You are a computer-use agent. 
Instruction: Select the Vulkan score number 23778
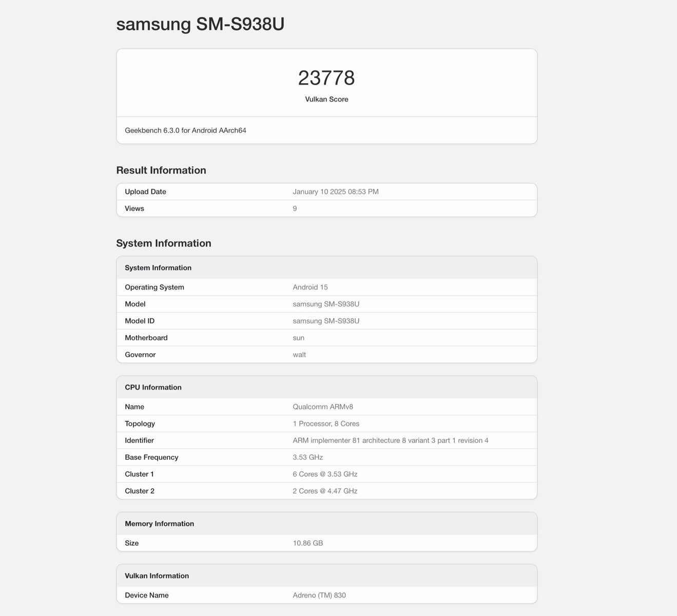pyautogui.click(x=326, y=78)
